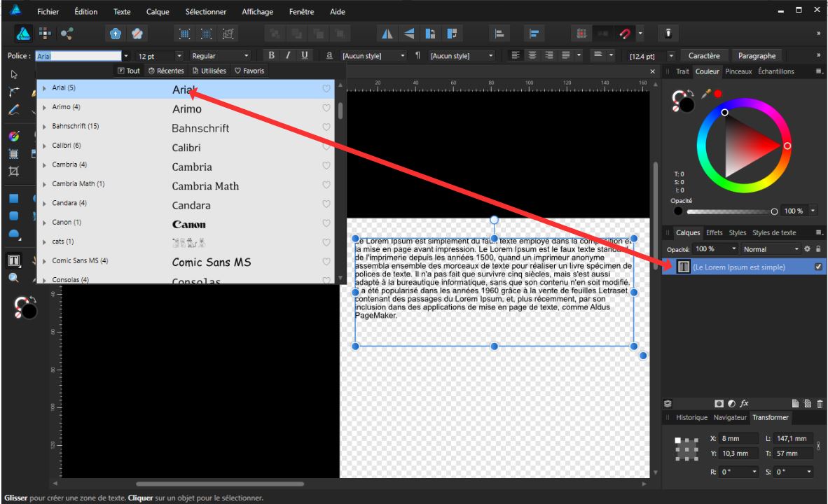Select the Move tool arrow

[14, 74]
